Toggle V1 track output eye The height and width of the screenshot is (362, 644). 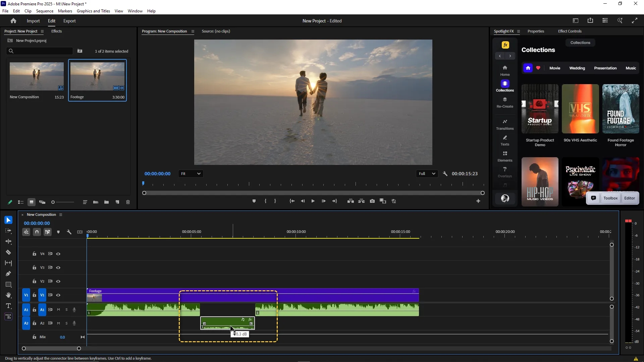(x=58, y=295)
